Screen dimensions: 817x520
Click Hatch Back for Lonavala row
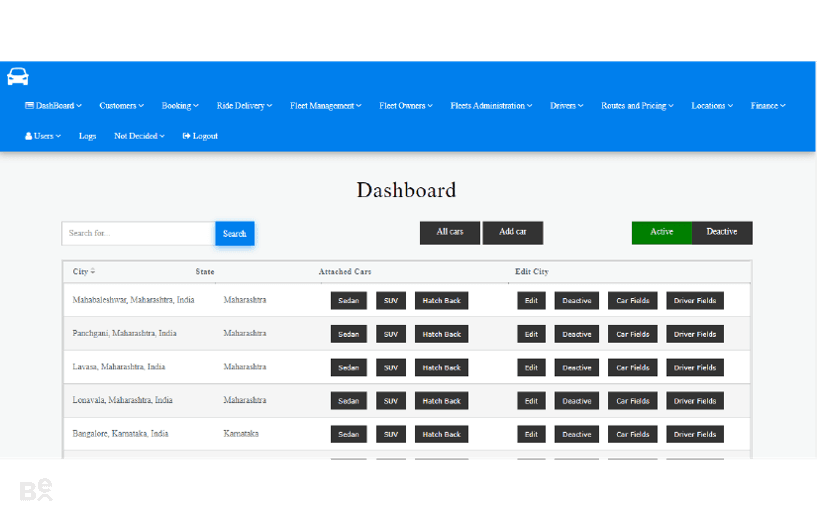(x=441, y=401)
